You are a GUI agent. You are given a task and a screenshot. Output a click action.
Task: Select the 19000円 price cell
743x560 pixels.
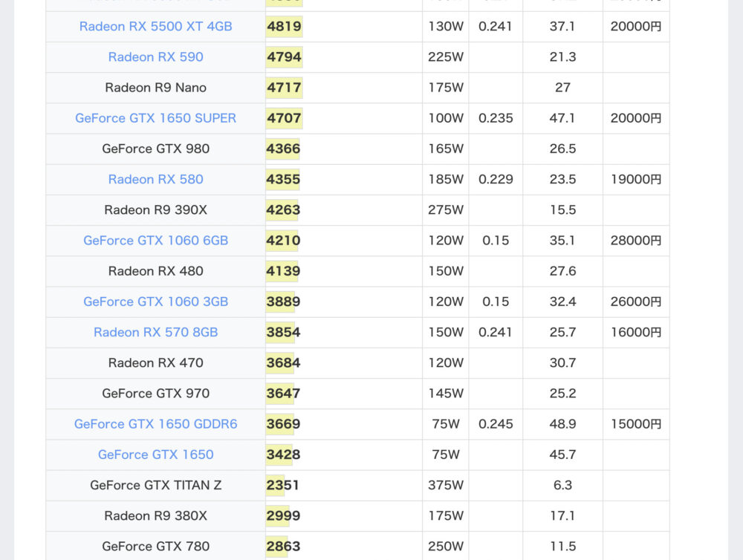point(636,179)
